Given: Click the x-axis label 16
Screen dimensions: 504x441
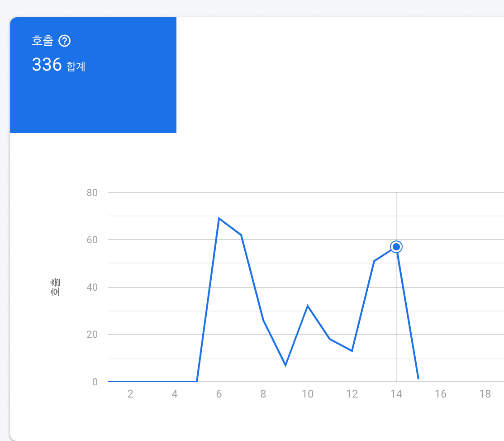Looking at the screenshot, I should pyautogui.click(x=441, y=394).
